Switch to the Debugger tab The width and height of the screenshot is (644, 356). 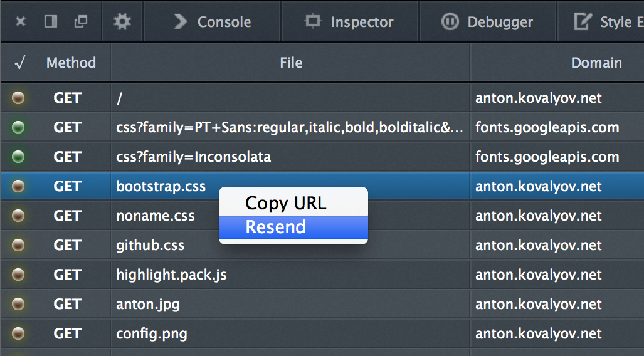487,22
